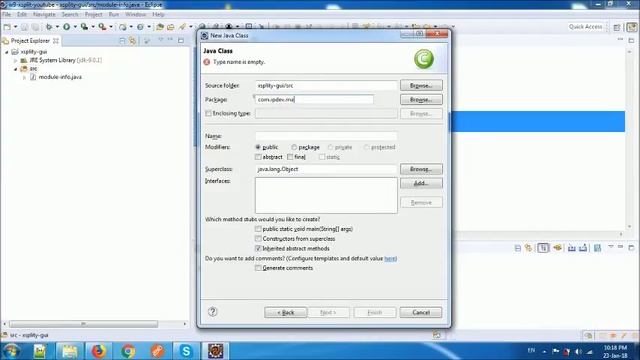Click the Back button
Screen dimensions: 640x360
[x=286, y=313]
